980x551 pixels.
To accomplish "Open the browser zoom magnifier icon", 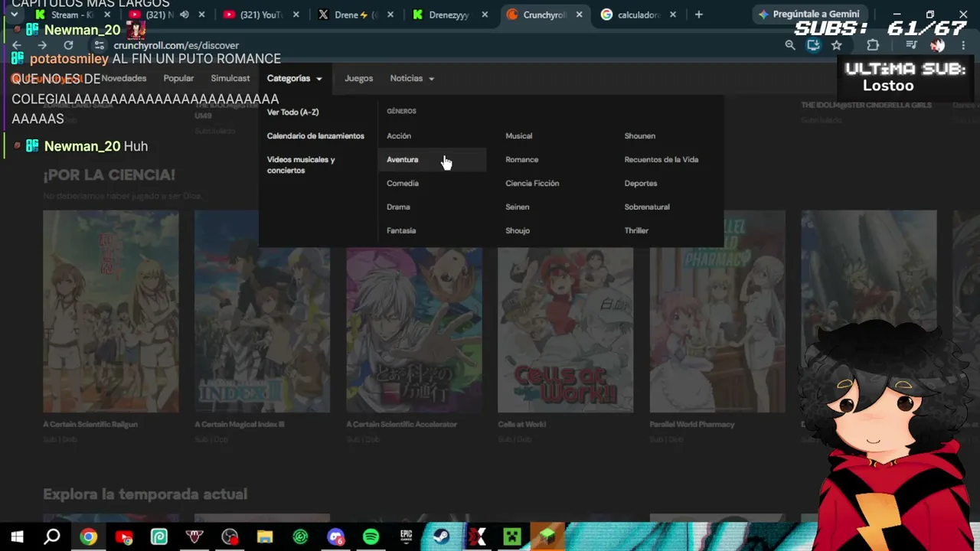I will [790, 45].
